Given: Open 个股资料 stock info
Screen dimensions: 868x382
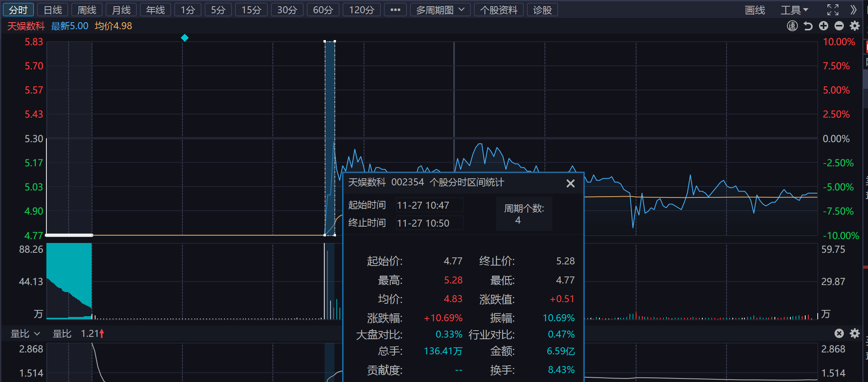Looking at the screenshot, I should [x=499, y=10].
